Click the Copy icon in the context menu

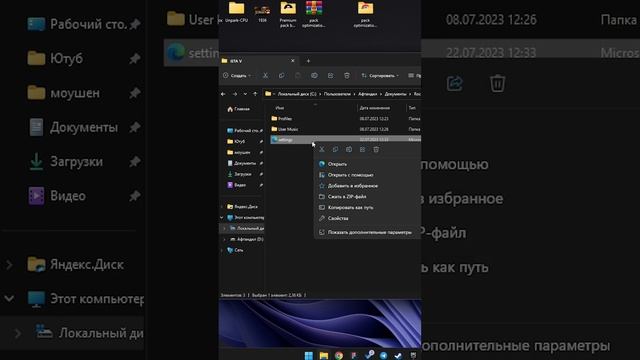point(335,149)
